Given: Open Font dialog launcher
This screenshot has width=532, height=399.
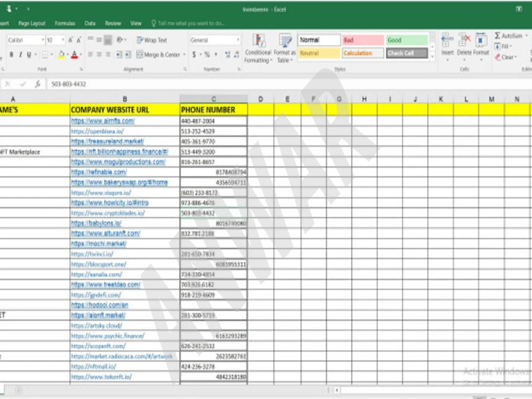Looking at the screenshot, I should [81, 69].
